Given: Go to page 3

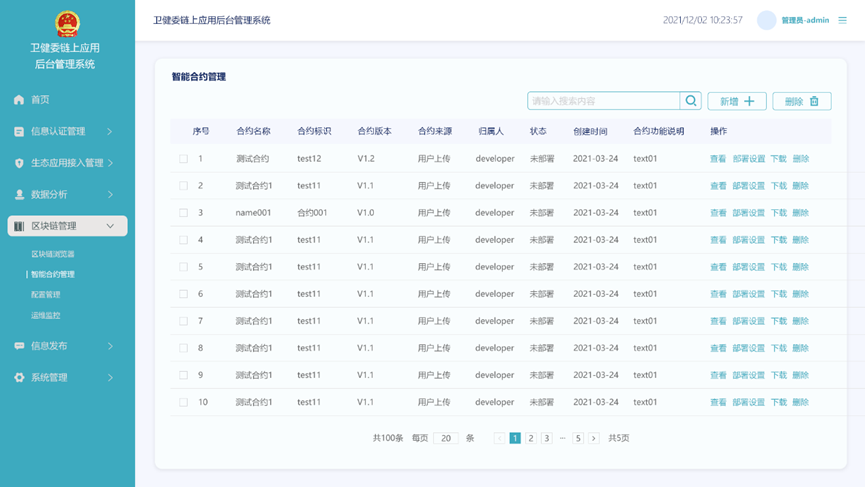Looking at the screenshot, I should (x=546, y=438).
